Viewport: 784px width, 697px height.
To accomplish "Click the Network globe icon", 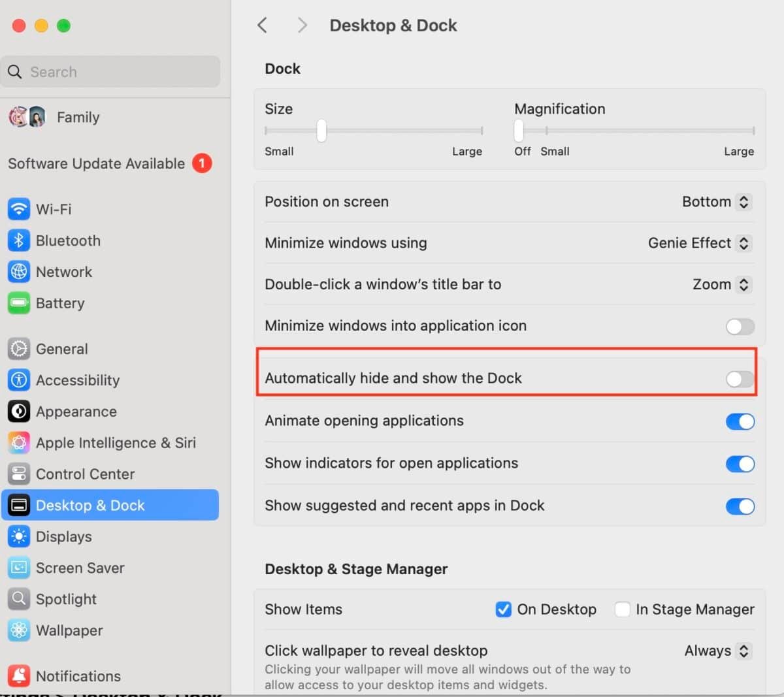I will [x=19, y=272].
